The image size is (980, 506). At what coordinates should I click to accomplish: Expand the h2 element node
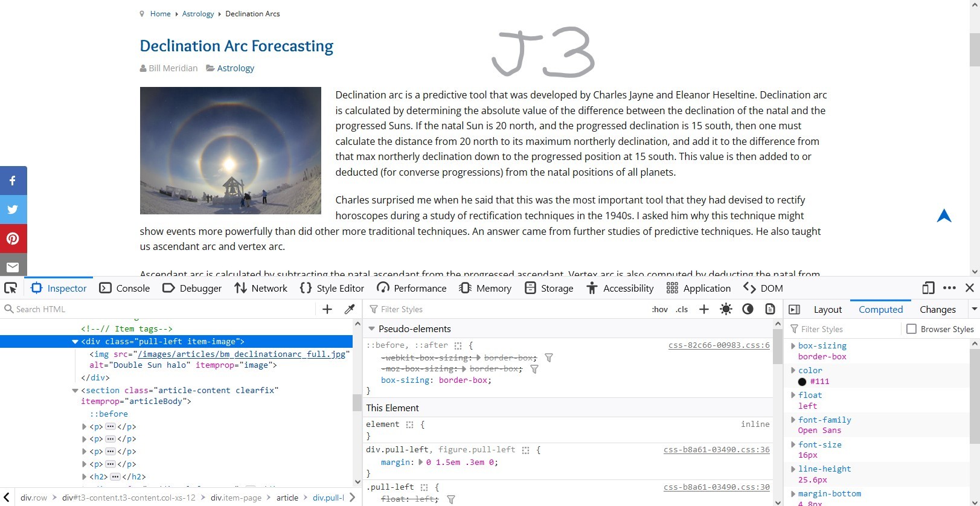(x=84, y=477)
